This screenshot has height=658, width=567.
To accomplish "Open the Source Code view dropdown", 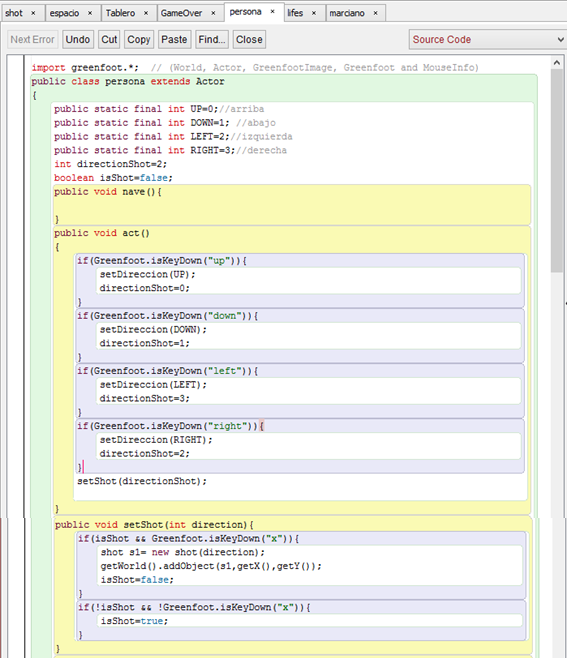I will pyautogui.click(x=488, y=39).
